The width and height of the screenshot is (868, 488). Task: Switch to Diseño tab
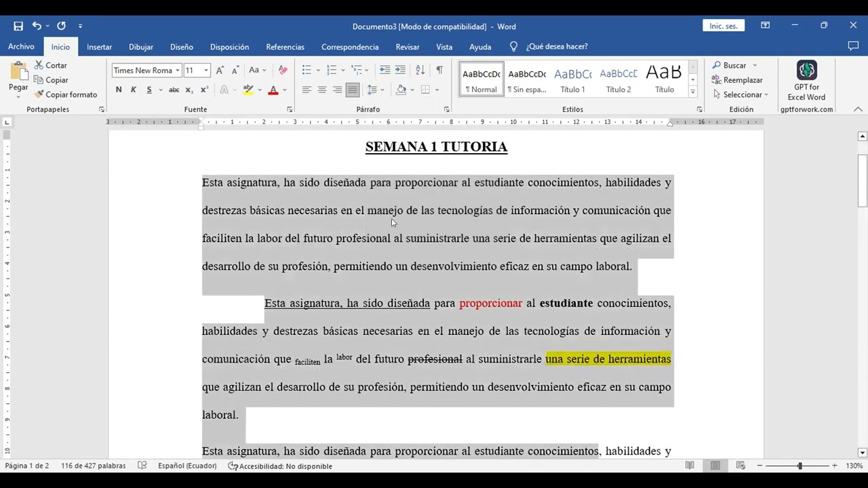pyautogui.click(x=182, y=47)
